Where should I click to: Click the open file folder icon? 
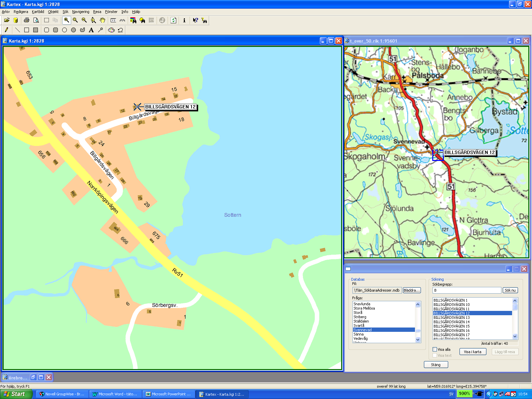(7, 20)
